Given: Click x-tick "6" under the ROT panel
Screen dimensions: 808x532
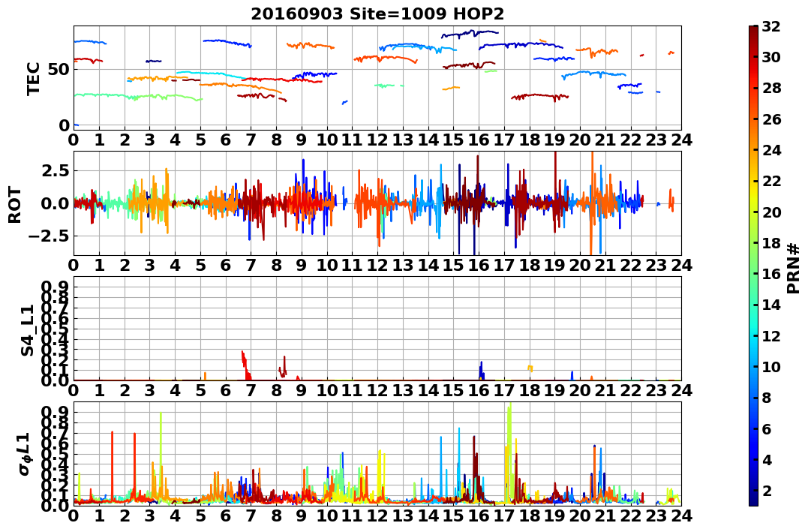Looking at the screenshot, I should tap(226, 266).
